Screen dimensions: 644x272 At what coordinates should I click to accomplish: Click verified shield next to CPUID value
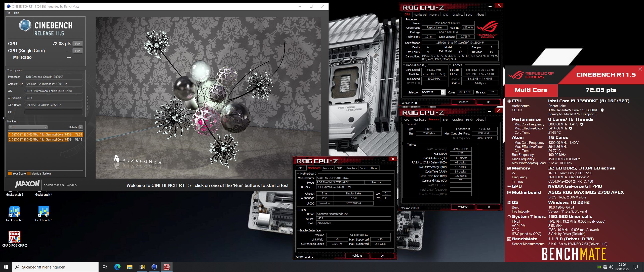click(x=602, y=110)
